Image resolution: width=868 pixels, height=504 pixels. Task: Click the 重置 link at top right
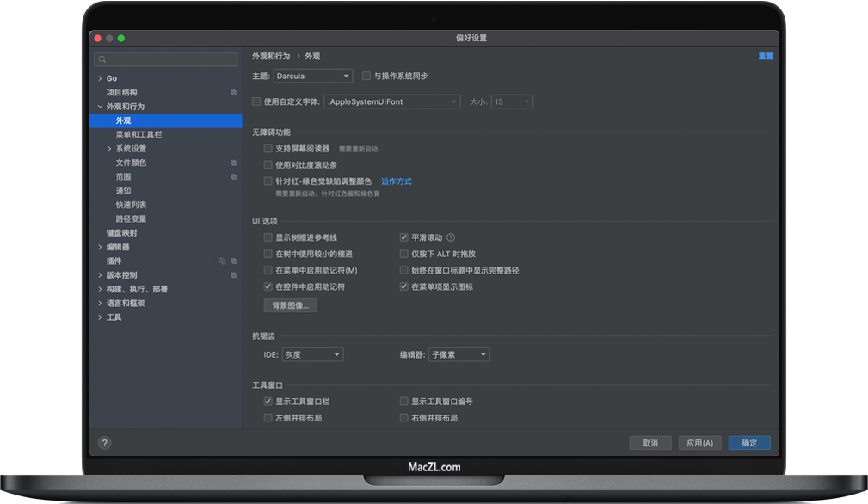tap(765, 56)
